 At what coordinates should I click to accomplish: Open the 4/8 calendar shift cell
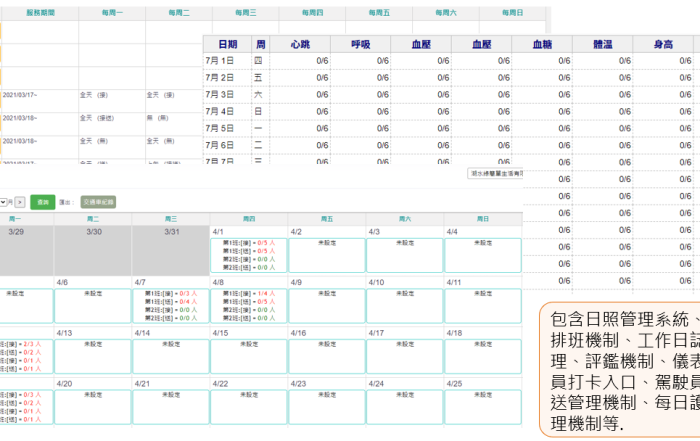tap(249, 306)
